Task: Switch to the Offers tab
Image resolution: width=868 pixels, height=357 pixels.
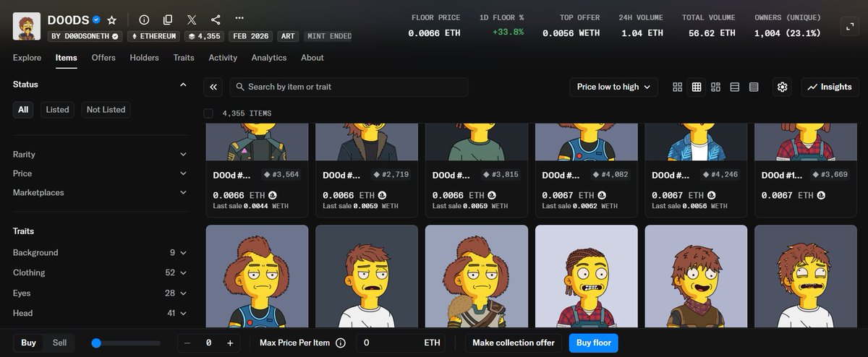Action: tap(103, 58)
